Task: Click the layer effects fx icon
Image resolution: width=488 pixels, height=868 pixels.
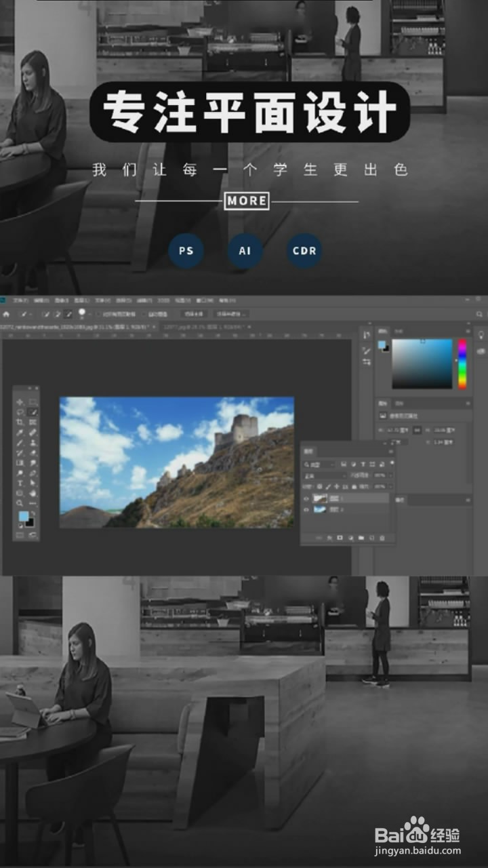Action: [x=329, y=538]
